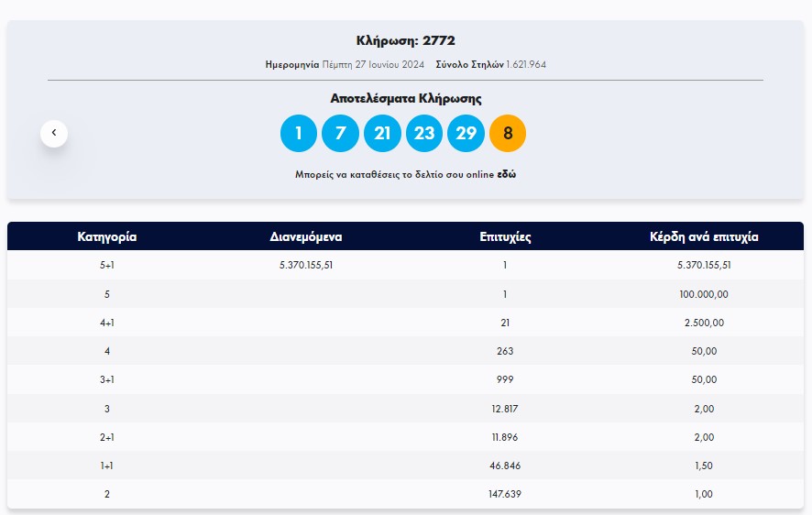Click the blue ball numbered 1
Viewport: 812px width, 515px height.
[x=298, y=134]
